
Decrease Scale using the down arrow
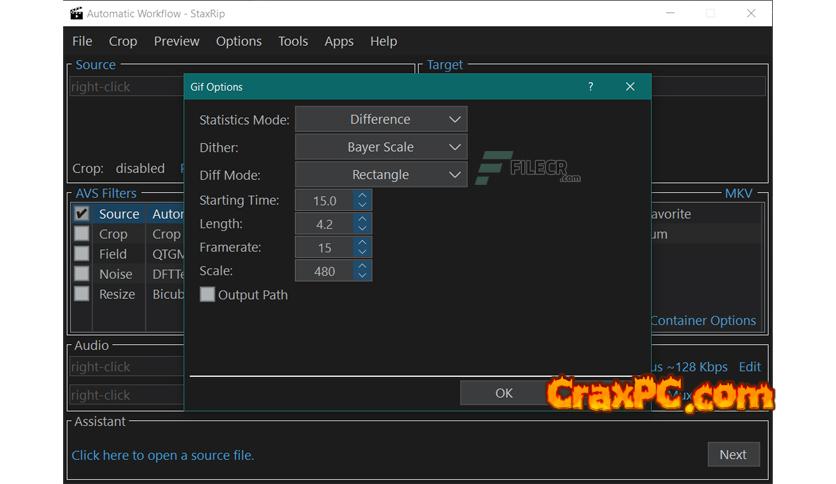[x=362, y=276]
